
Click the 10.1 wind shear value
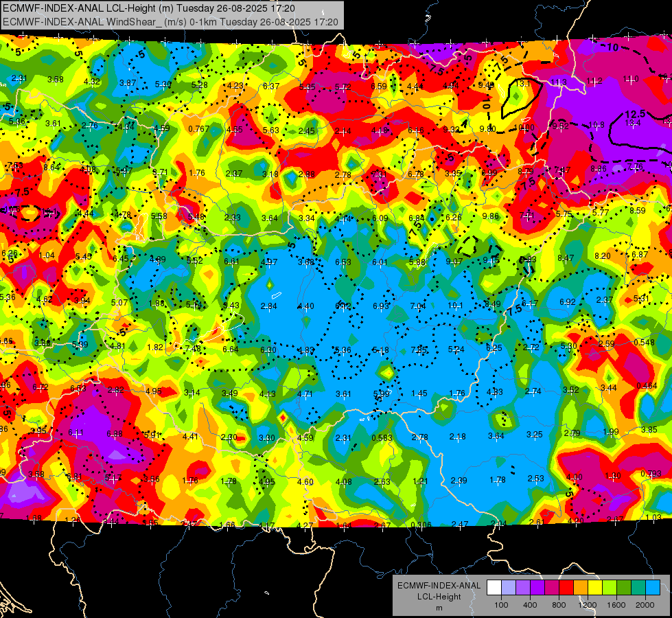click(455, 306)
